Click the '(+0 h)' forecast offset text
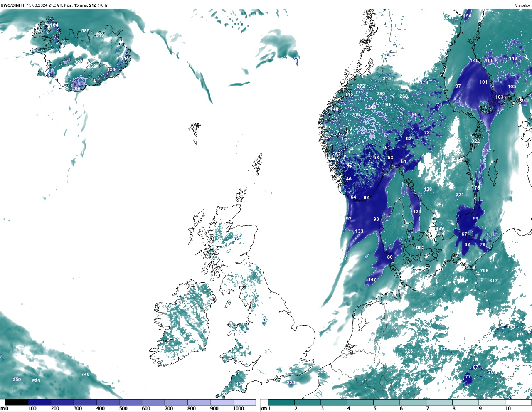Viewport: 532px width, 412px height. (103, 5)
